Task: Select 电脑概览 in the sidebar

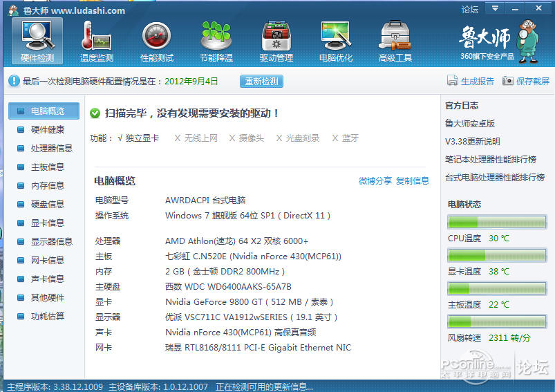Action: click(44, 111)
